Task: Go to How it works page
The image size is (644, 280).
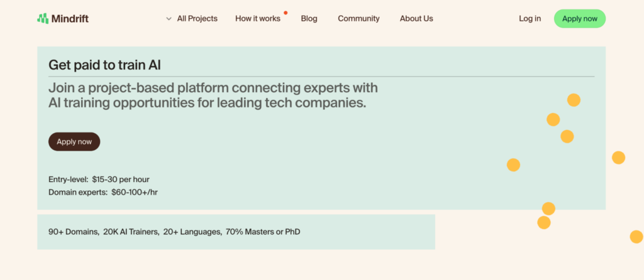Action: click(257, 18)
